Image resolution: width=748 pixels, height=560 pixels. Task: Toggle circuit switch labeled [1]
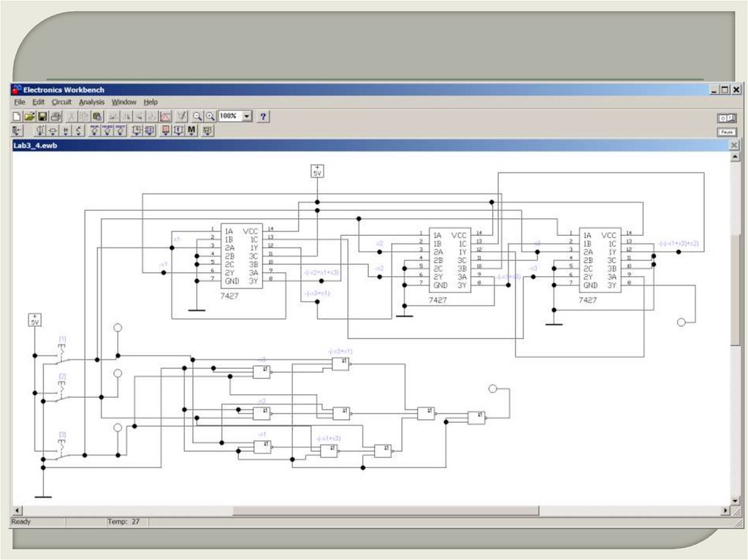tap(62, 354)
